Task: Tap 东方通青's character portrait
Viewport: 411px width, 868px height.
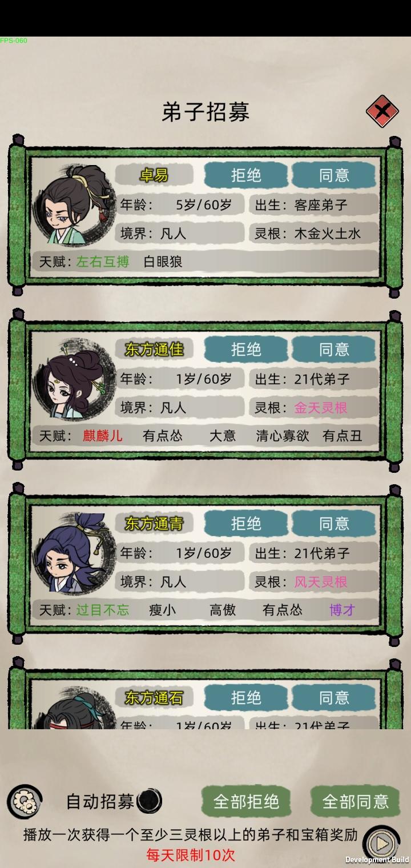Action: pyautogui.click(x=74, y=553)
